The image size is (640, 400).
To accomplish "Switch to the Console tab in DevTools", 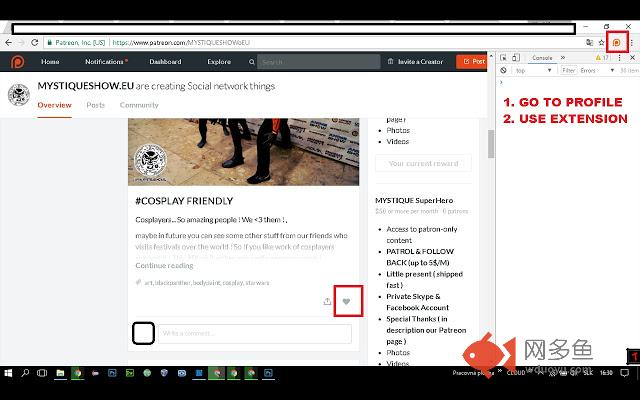I will point(542,58).
